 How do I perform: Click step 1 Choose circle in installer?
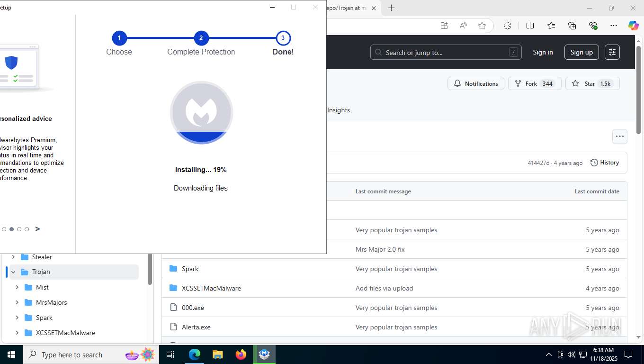click(x=119, y=38)
